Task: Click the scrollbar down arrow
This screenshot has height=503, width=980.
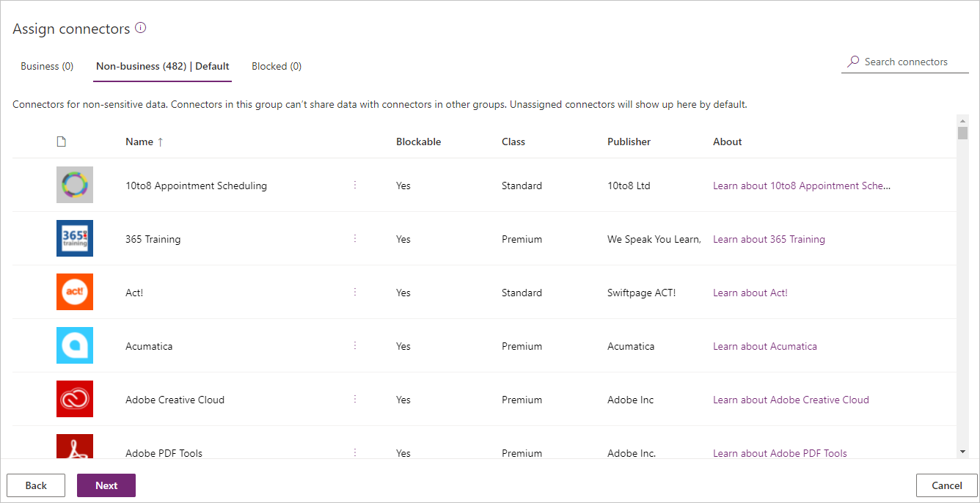Action: (962, 452)
